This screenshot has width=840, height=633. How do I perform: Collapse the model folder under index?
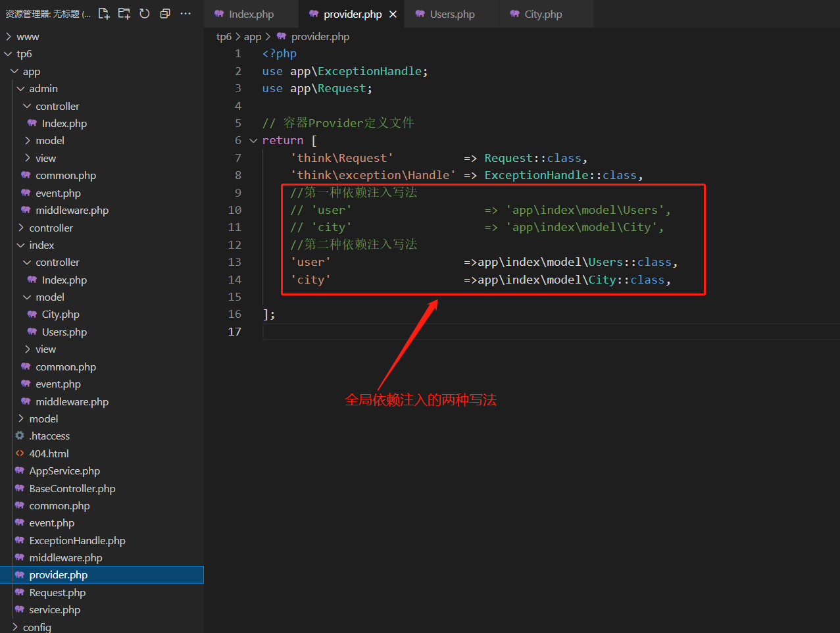click(x=27, y=297)
